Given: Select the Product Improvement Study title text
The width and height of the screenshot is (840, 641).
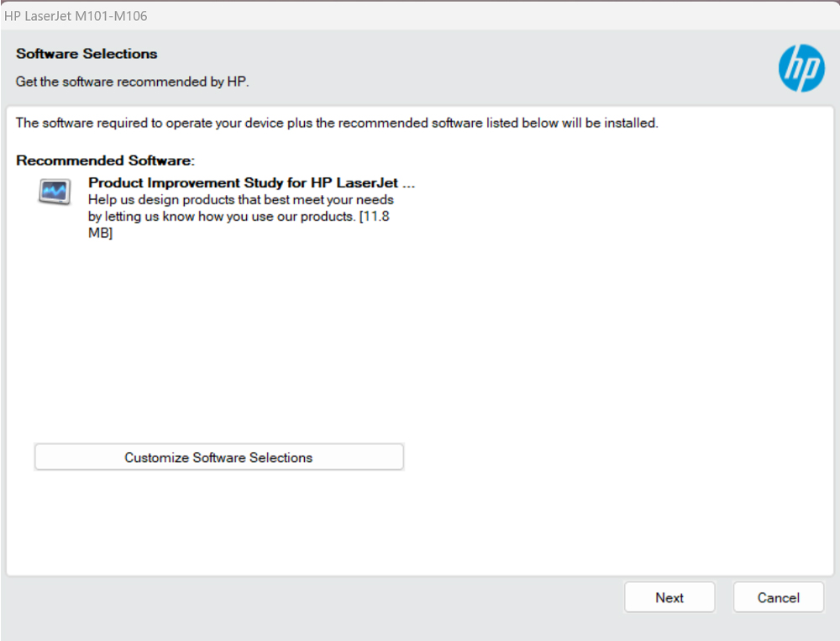Looking at the screenshot, I should (x=252, y=183).
